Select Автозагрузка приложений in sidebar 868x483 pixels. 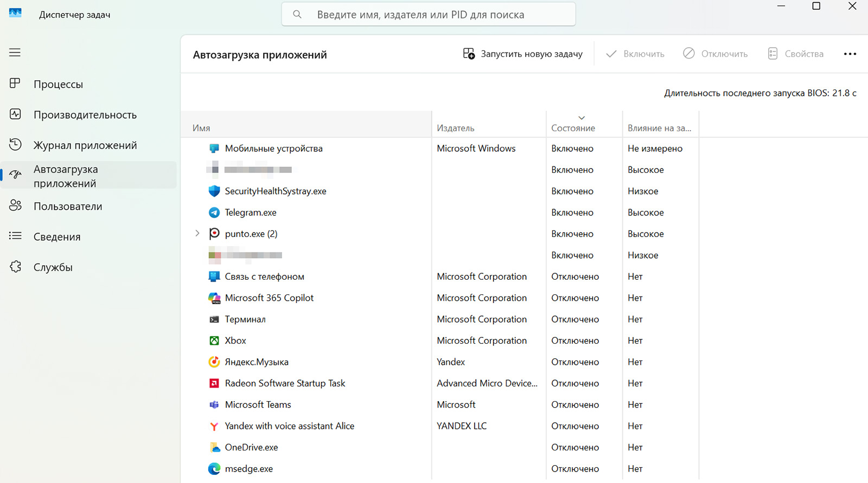(x=89, y=176)
